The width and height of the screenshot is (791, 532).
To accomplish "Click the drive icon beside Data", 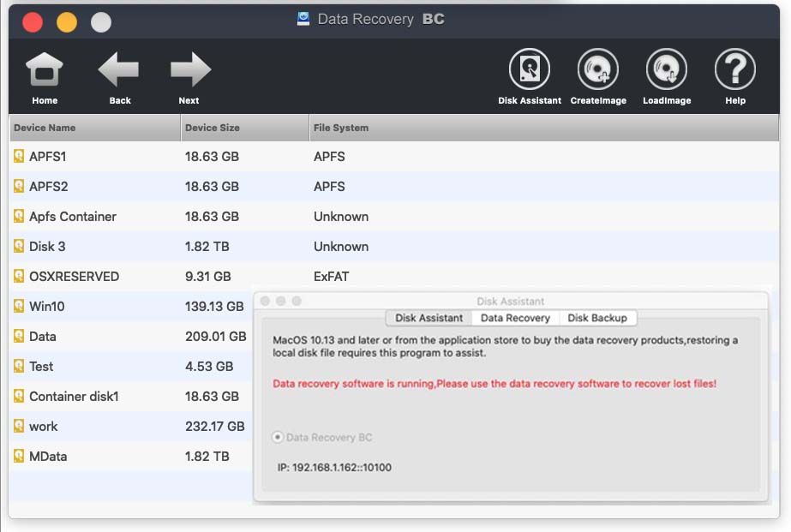I will (x=19, y=336).
